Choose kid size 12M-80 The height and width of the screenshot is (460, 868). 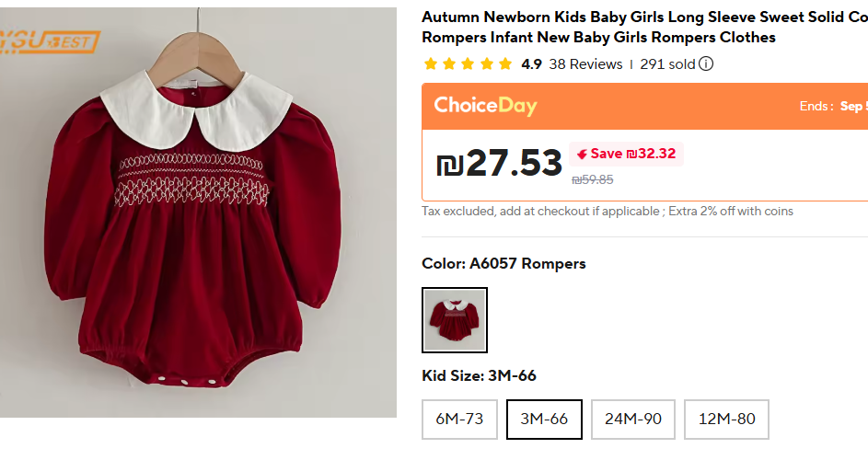tap(727, 419)
